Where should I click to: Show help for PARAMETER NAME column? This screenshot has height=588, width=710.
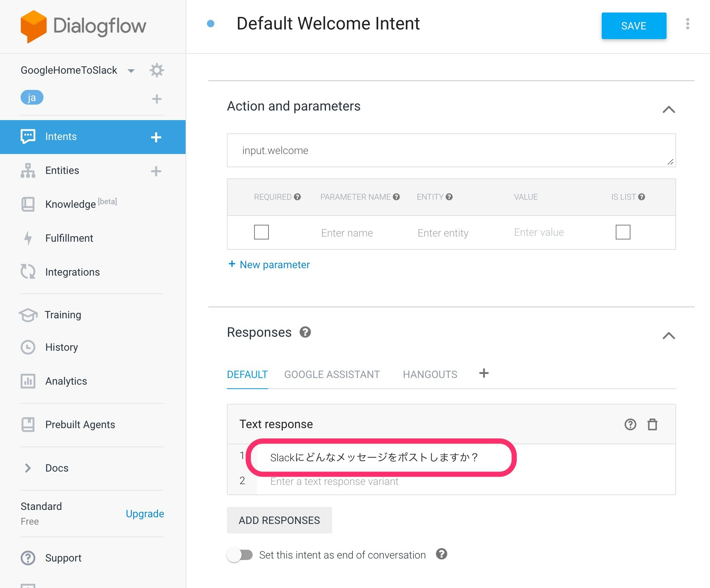point(396,197)
